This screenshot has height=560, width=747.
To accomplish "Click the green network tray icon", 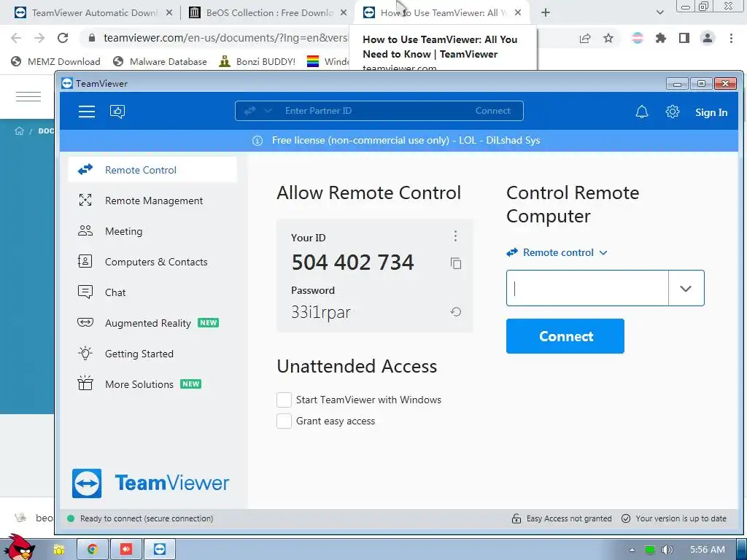I will (650, 550).
